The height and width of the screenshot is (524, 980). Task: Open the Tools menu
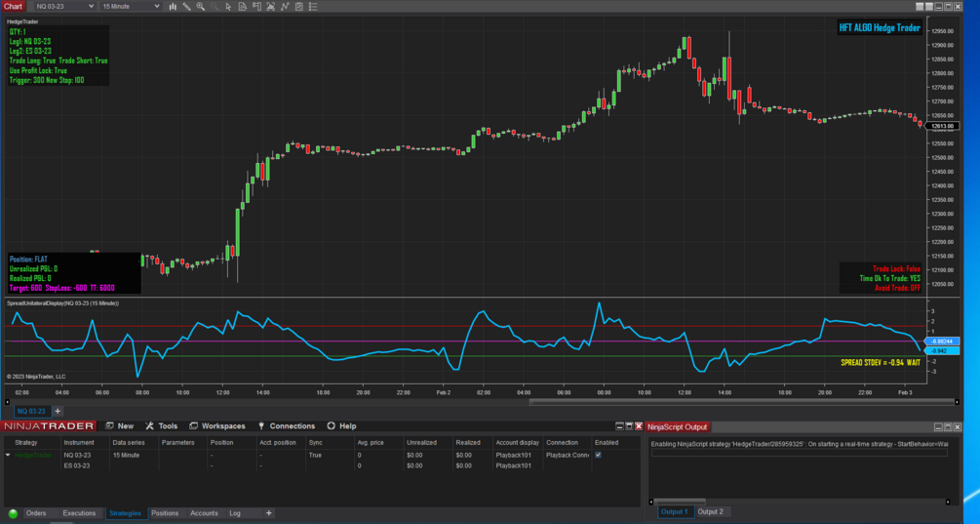[162, 425]
